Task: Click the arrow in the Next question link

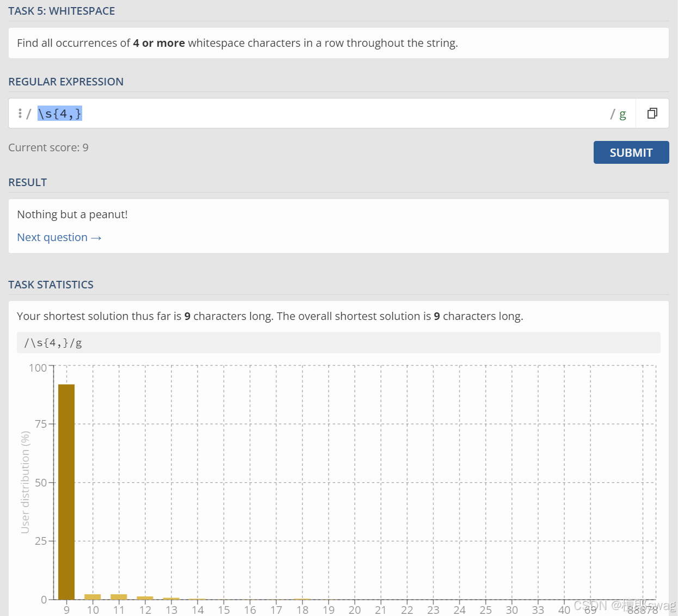Action: (x=97, y=237)
